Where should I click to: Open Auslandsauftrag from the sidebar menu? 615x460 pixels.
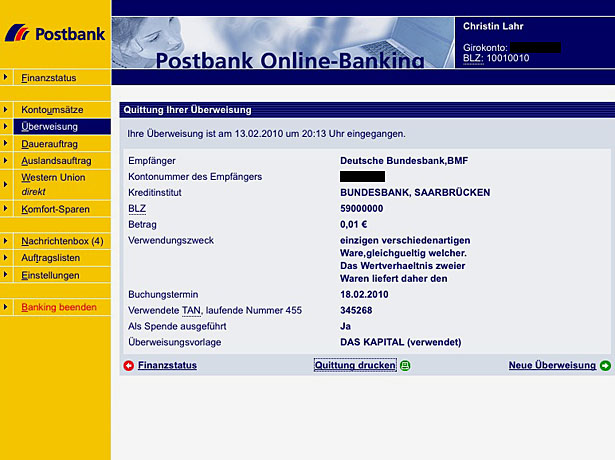56,161
